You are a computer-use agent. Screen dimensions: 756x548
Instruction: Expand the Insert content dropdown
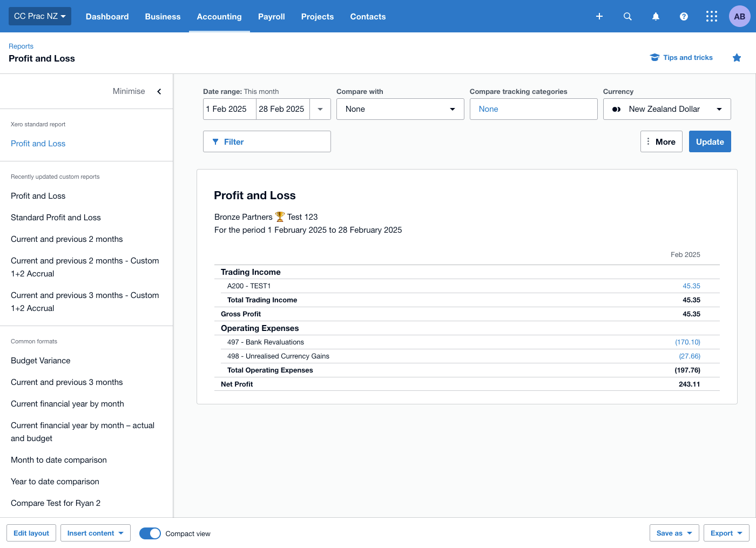(96, 533)
